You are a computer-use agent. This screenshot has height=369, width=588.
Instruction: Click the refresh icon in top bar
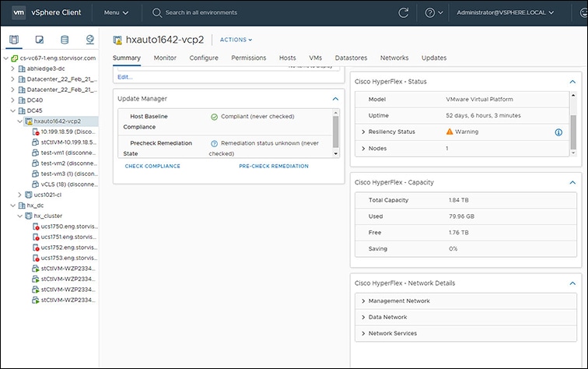[x=403, y=12]
